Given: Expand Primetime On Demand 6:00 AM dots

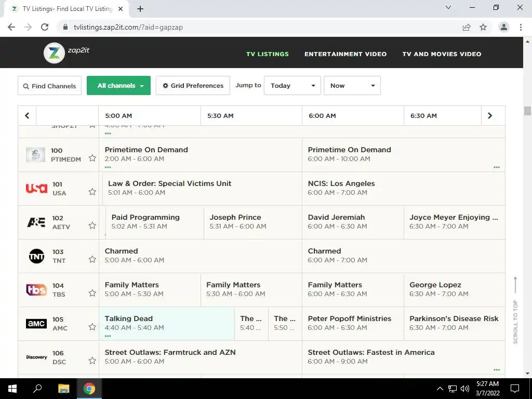Looking at the screenshot, I should click(497, 167).
